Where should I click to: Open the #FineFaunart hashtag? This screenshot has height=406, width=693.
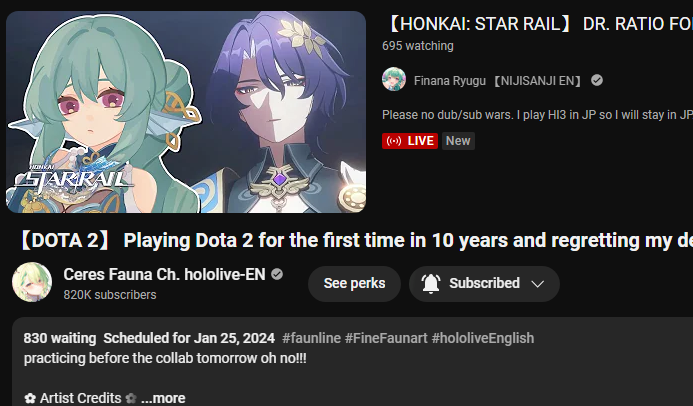click(386, 338)
